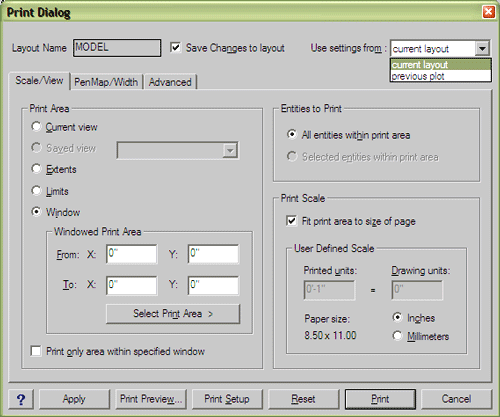Open the Advanced tab

click(170, 82)
